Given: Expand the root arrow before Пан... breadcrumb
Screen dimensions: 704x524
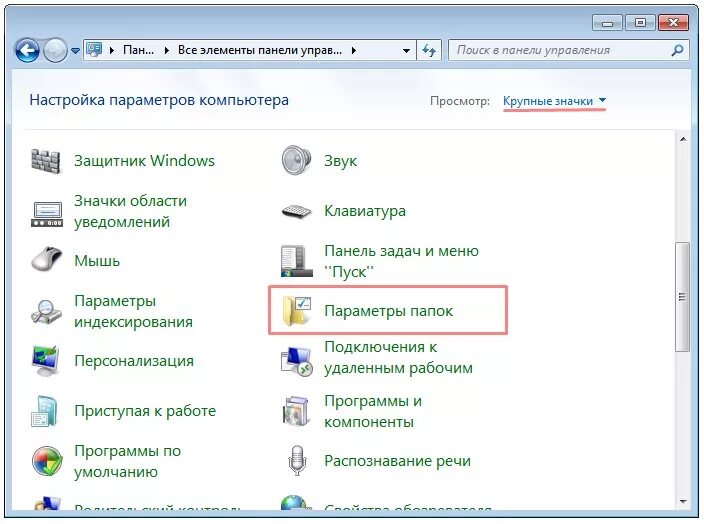Looking at the screenshot, I should pyautogui.click(x=112, y=50).
